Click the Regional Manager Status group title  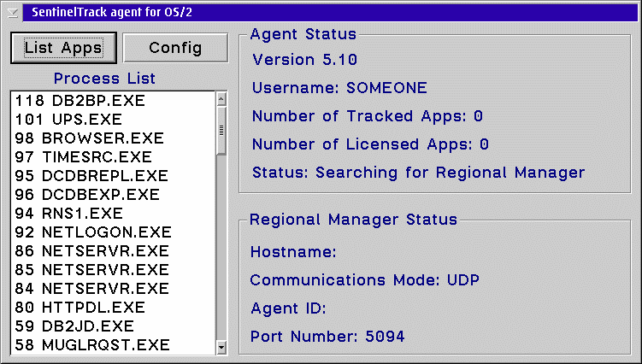[353, 220]
